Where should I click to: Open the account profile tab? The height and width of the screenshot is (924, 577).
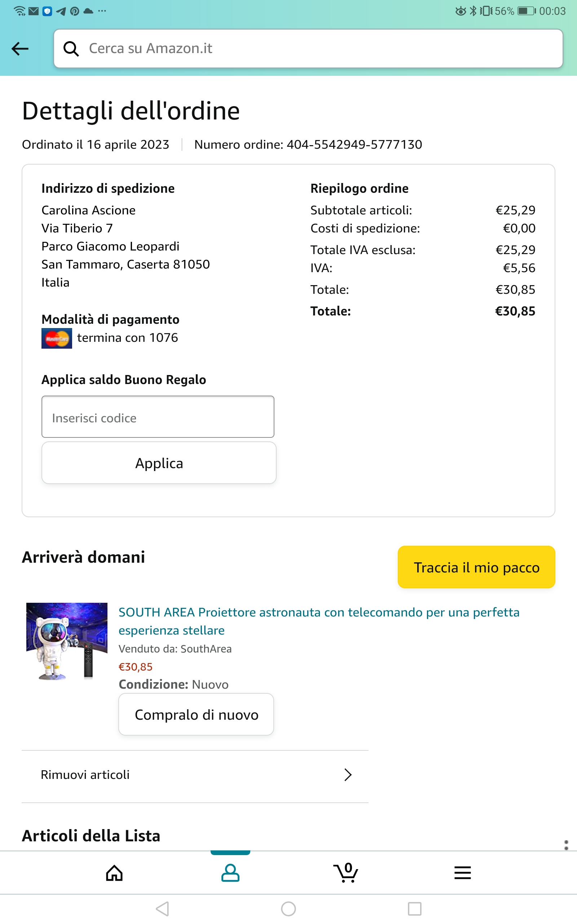point(230,873)
